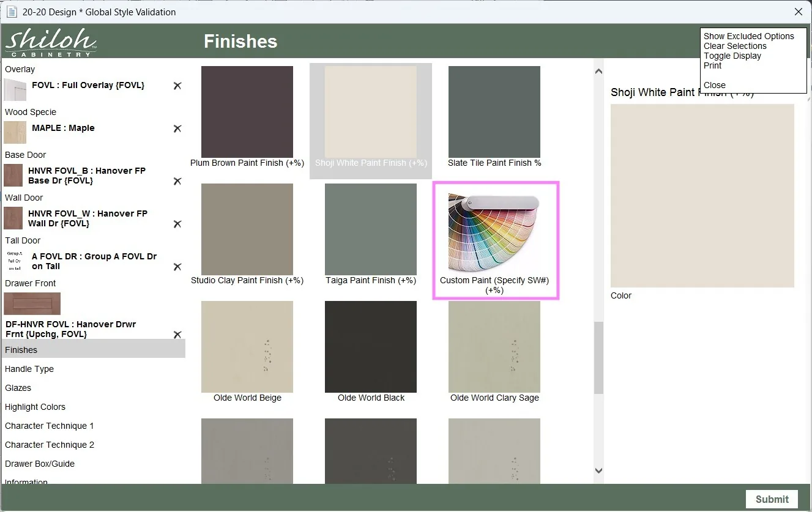The image size is (812, 512).
Task: Remove the Full Overlay selection
Action: tap(177, 86)
